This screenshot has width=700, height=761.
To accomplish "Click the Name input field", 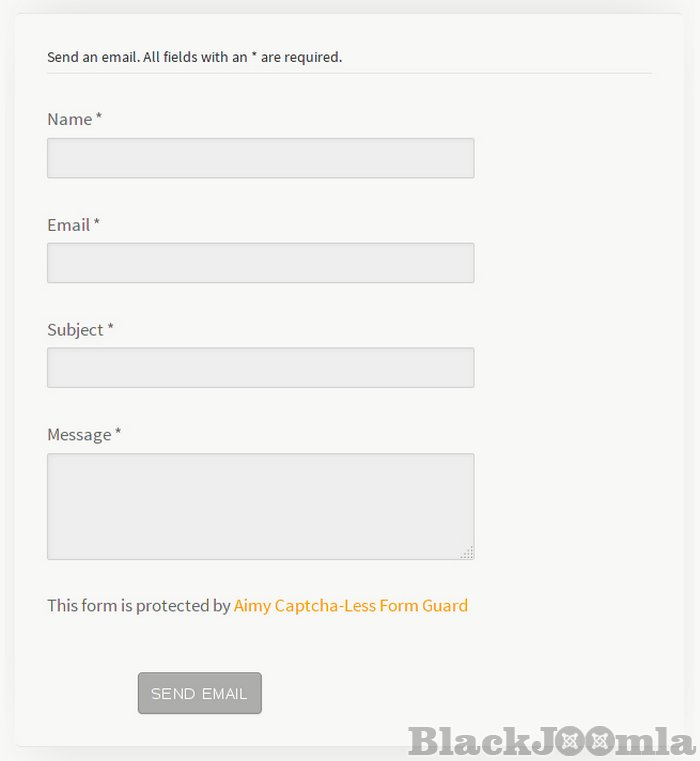I will tap(260, 158).
